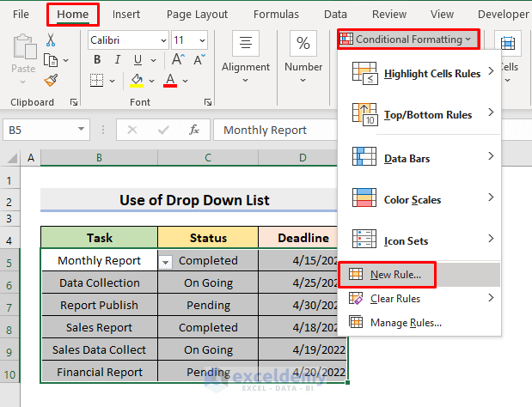Open the Alignment group icon
This screenshot has height=407, width=532.
click(x=245, y=44)
